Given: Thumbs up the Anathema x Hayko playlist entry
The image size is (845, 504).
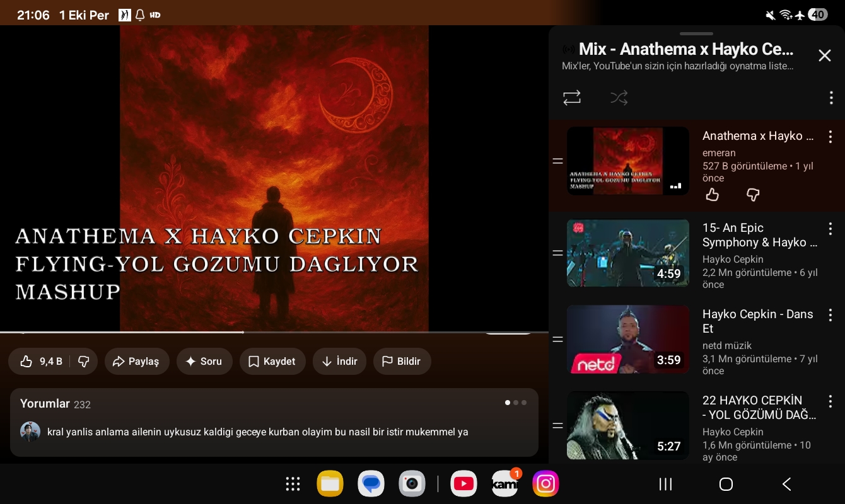Looking at the screenshot, I should pyautogui.click(x=713, y=195).
